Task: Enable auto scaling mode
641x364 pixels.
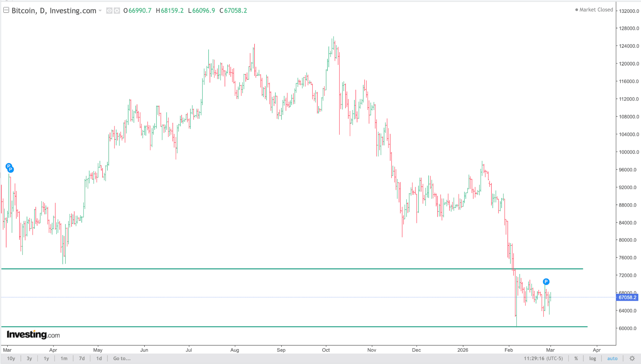Action: click(612, 358)
